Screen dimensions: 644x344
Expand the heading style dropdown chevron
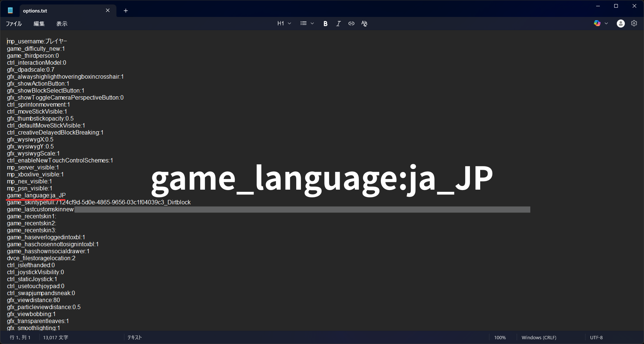(x=290, y=23)
